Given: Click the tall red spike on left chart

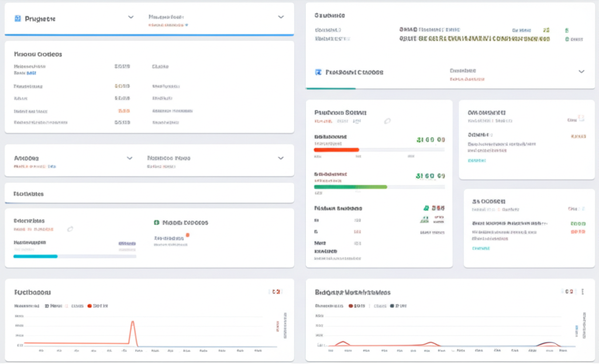Looking at the screenshot, I should click(x=133, y=332).
